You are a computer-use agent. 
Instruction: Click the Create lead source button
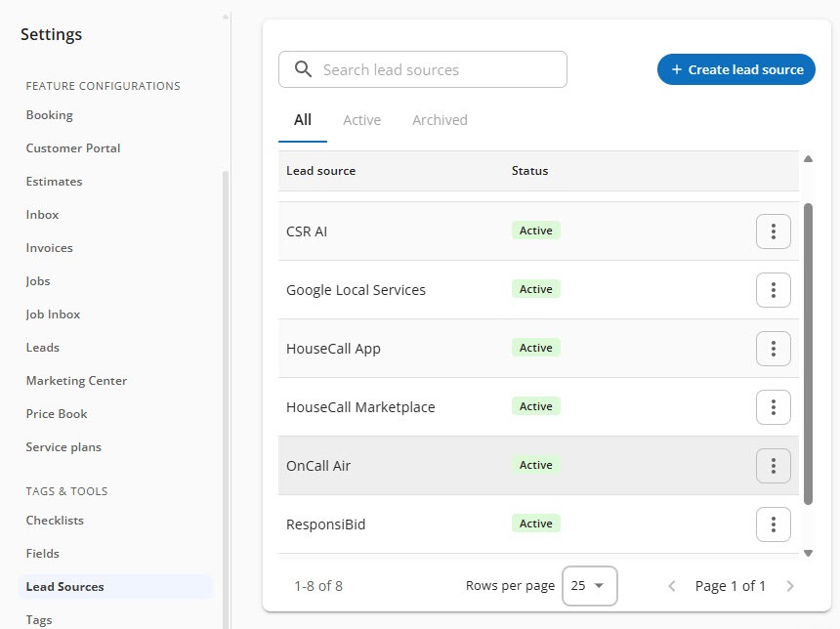click(x=736, y=69)
